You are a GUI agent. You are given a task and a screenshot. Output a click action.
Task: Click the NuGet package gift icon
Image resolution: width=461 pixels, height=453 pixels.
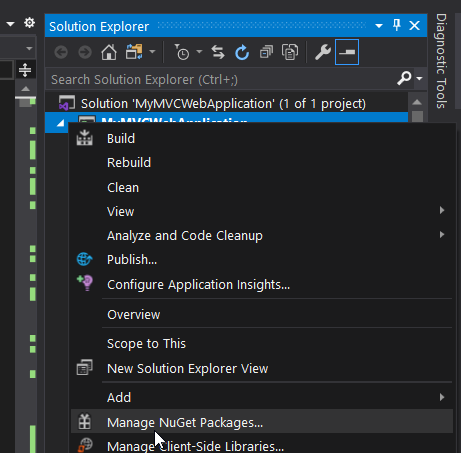click(85, 421)
